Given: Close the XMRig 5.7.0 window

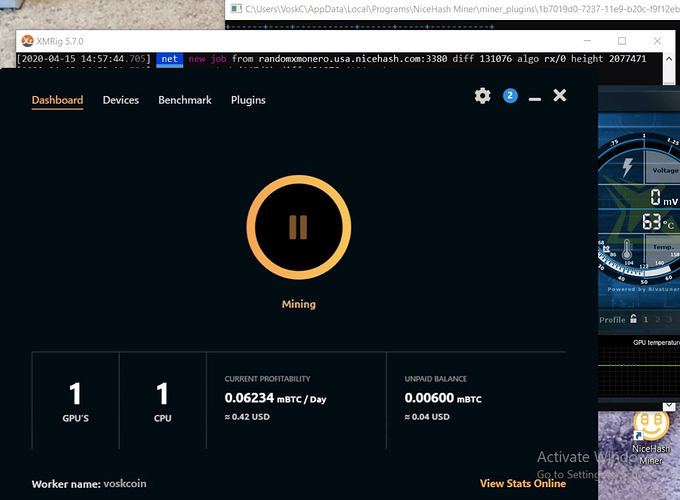Looking at the screenshot, I should point(657,41).
